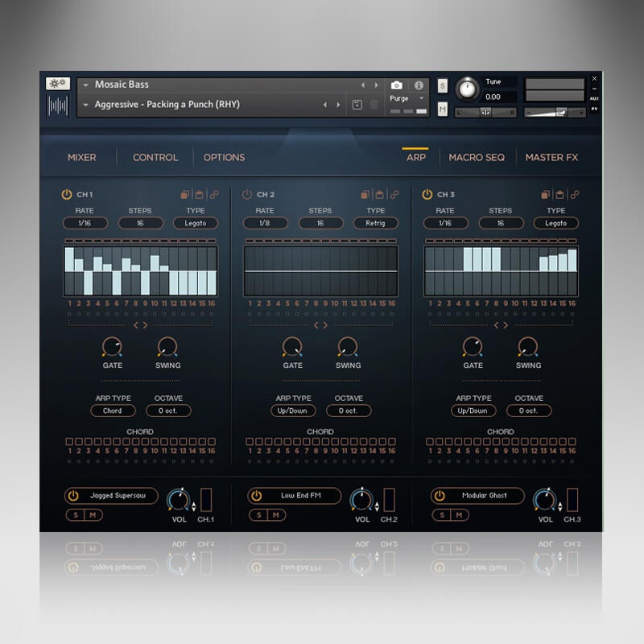Image resolution: width=644 pixels, height=644 pixels.
Task: Open the CH 3 RATE selector
Action: coord(444,223)
